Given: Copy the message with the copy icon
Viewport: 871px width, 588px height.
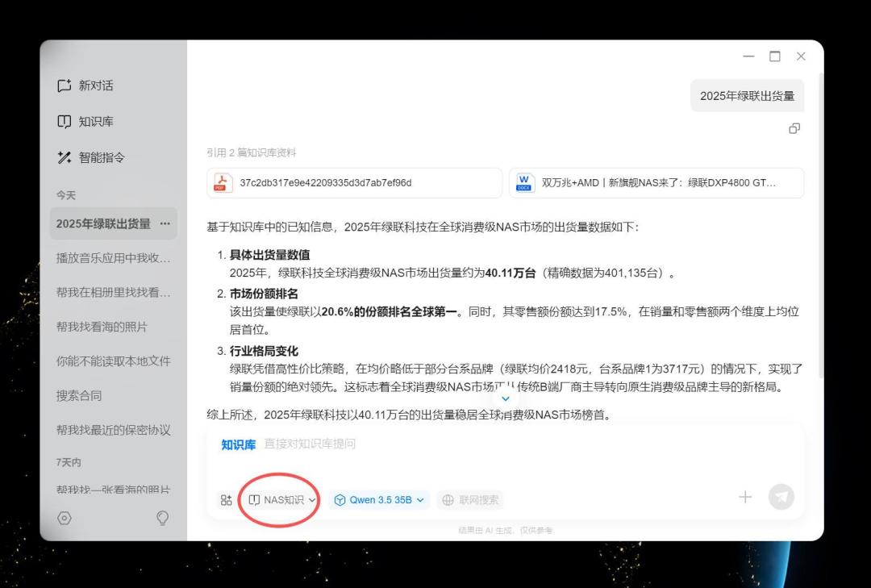Looking at the screenshot, I should pos(794,129).
